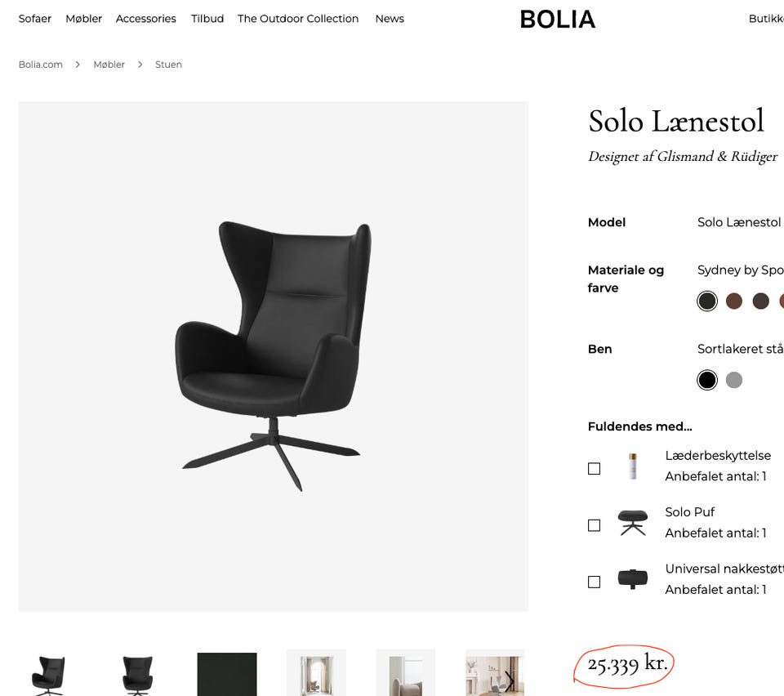Viewport: 784px width, 696px height.
Task: Open the Accessories menu
Action: click(x=145, y=18)
